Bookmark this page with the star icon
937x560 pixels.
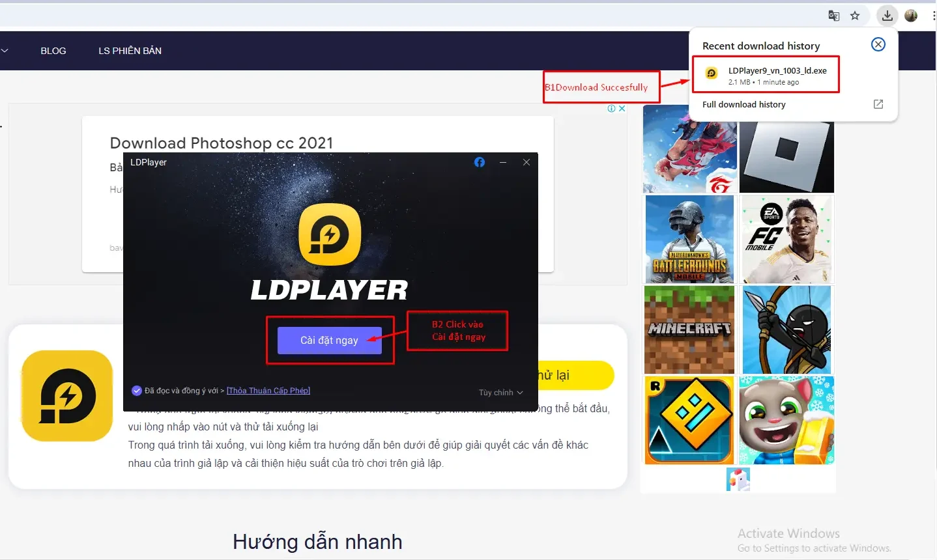click(855, 16)
